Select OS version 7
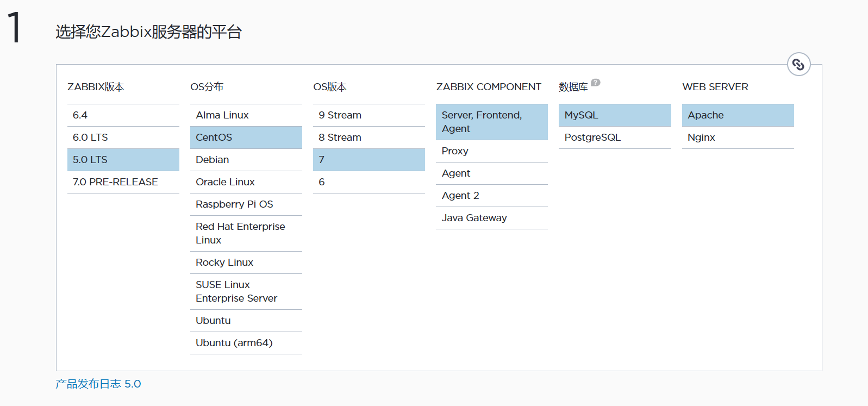This screenshot has height=406, width=868. tap(369, 160)
